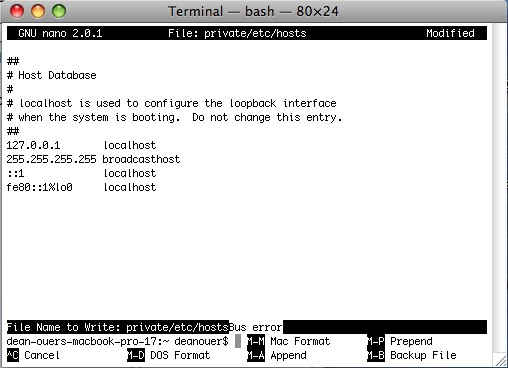Click the red close window button
Viewport: 508px width, 368px height.
(x=17, y=11)
